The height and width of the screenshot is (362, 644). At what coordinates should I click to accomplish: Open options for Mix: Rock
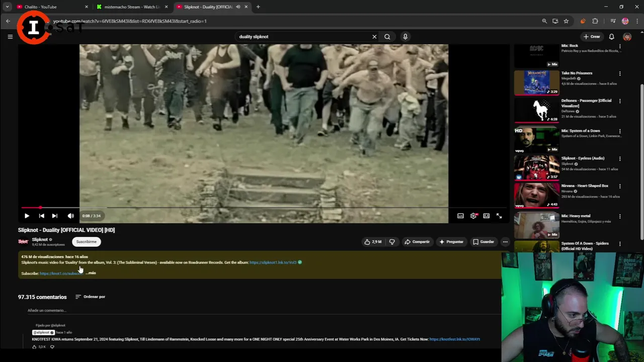pos(620,46)
